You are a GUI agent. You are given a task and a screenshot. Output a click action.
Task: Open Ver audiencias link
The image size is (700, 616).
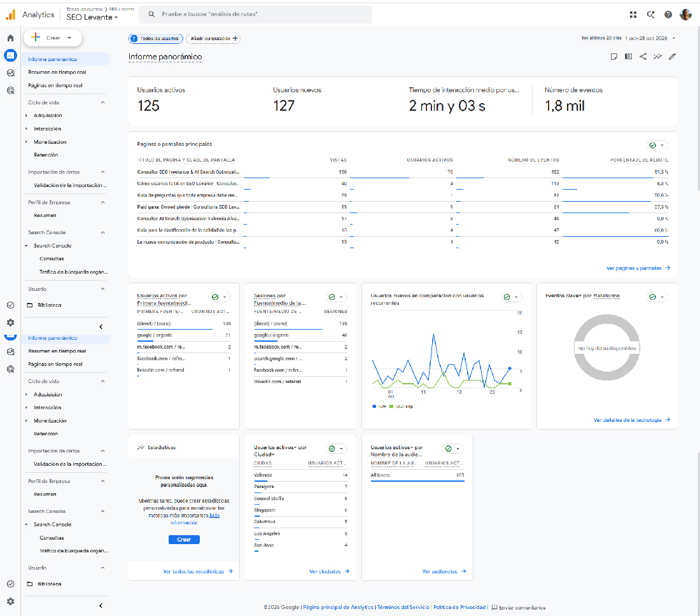click(x=444, y=571)
